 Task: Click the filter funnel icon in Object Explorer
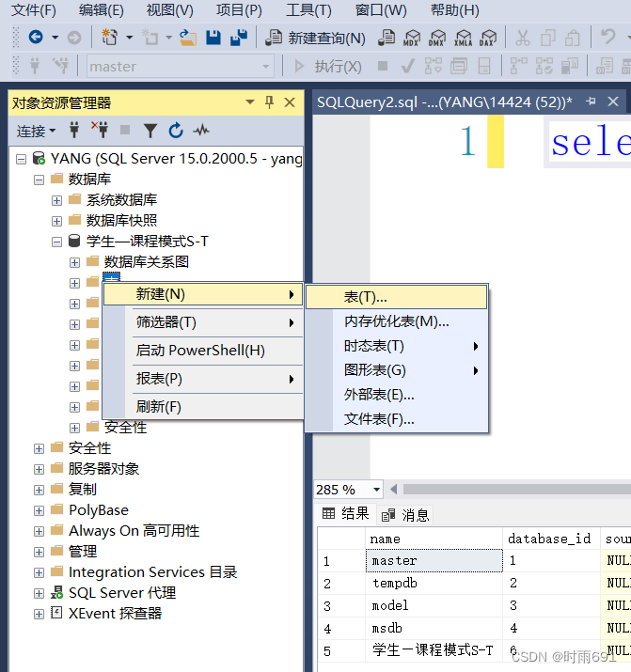coord(150,131)
